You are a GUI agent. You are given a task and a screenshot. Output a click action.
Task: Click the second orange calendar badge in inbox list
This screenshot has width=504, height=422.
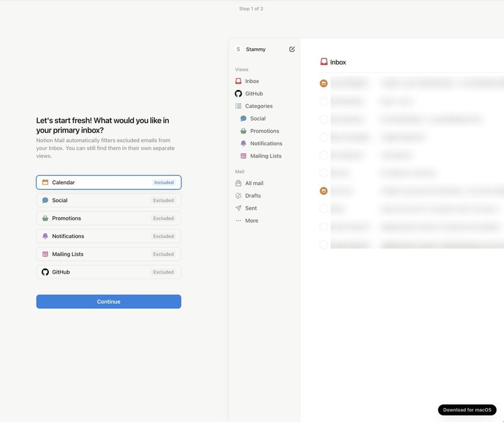[x=324, y=191]
